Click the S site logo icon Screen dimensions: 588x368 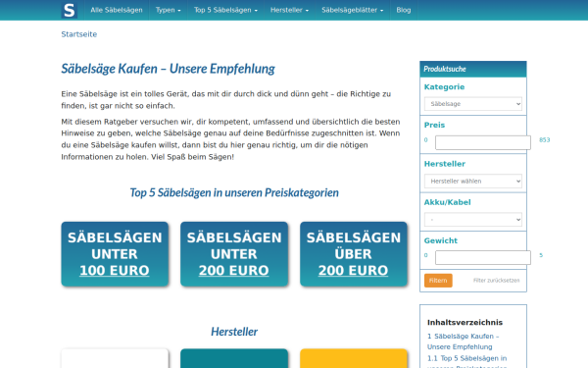coord(70,10)
